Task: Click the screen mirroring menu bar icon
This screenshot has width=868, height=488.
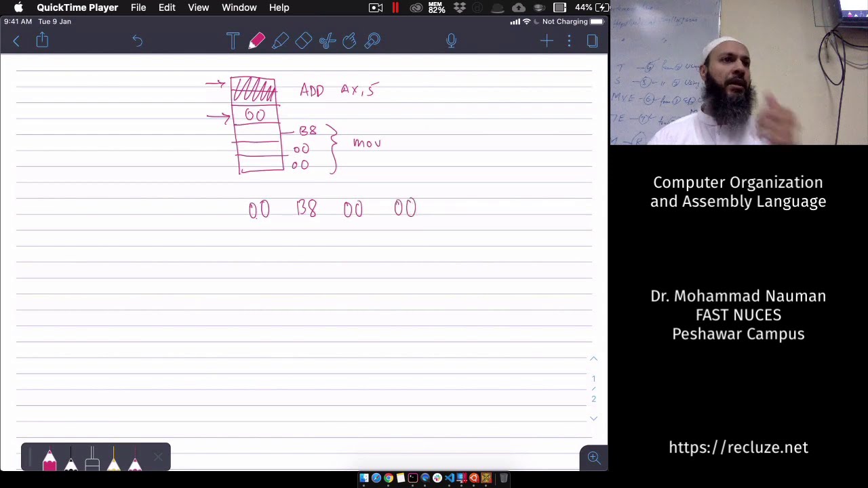Action: (559, 7)
